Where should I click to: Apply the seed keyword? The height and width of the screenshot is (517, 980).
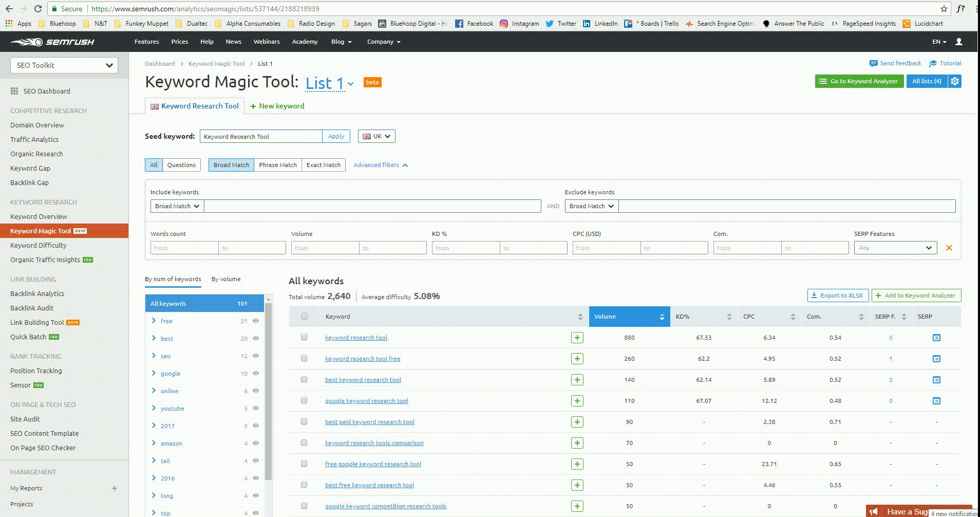point(336,136)
